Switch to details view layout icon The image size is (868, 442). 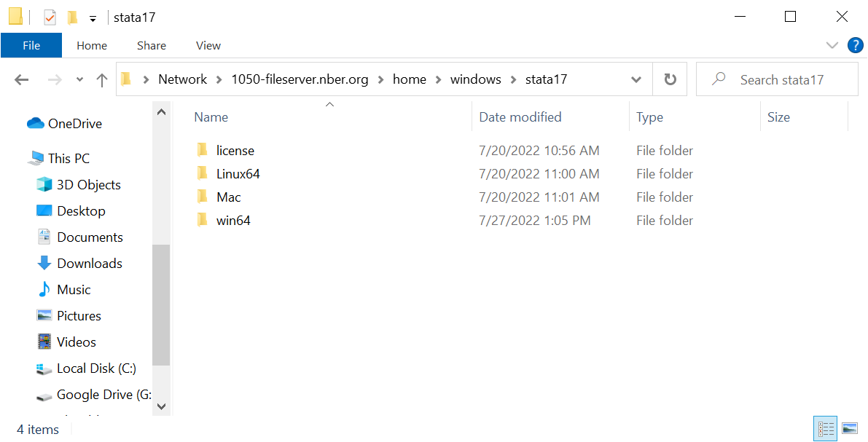coord(826,428)
